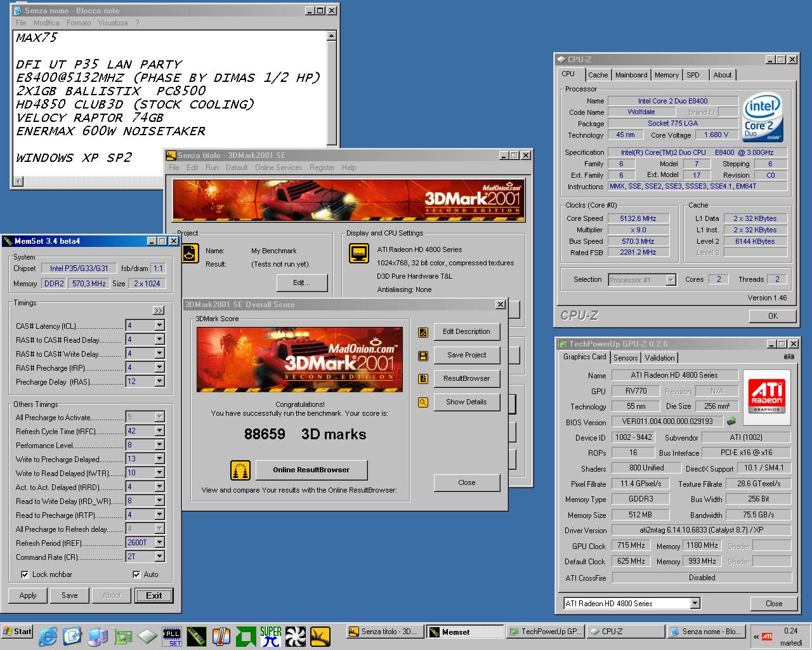Click left arrow of Blocco note horizontal scrollbar
Screen dimensions: 812x650
pos(18,182)
